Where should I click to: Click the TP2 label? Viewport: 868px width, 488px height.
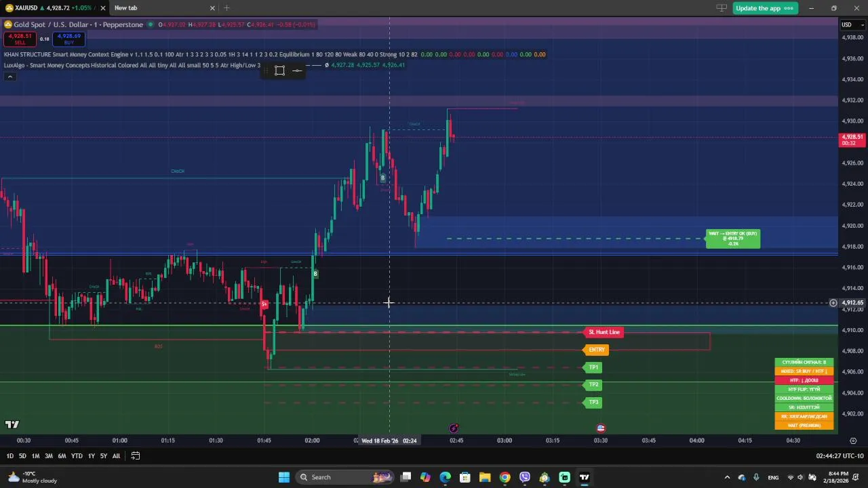coord(593,385)
